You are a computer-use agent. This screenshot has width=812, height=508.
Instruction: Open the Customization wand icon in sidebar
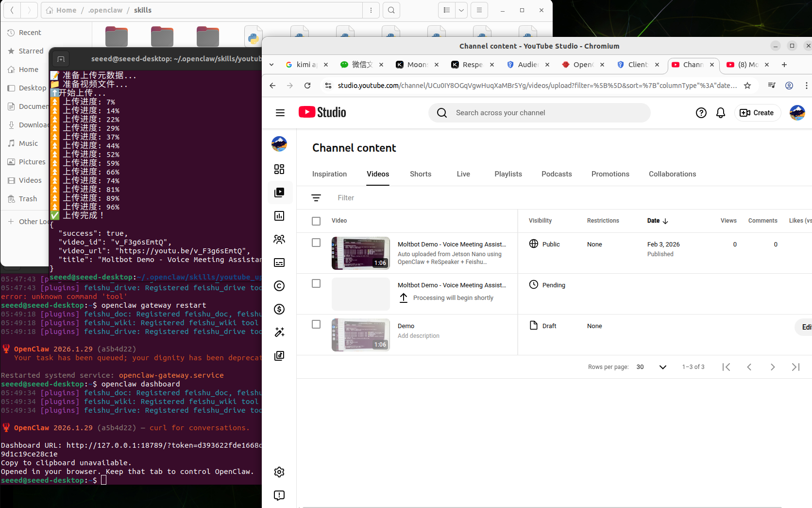(279, 333)
